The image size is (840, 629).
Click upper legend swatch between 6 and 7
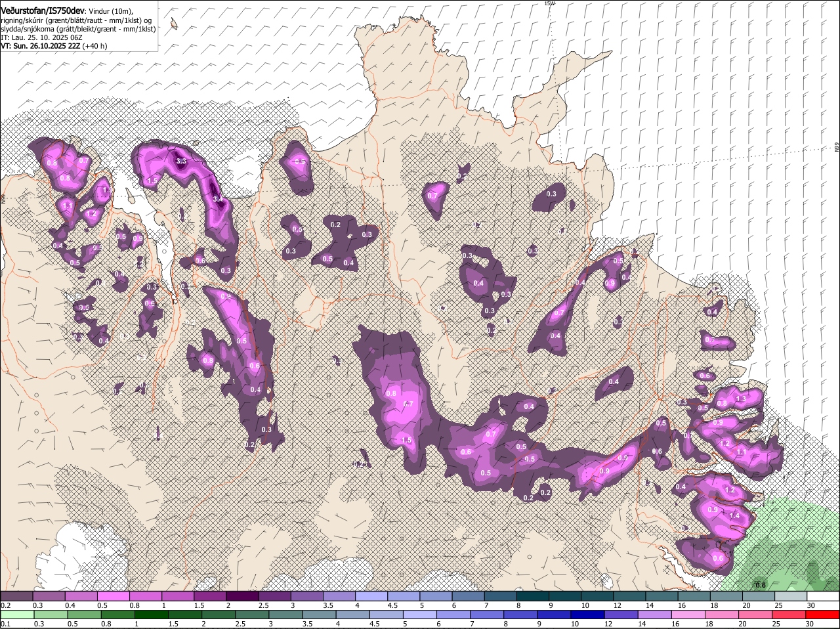467,596
